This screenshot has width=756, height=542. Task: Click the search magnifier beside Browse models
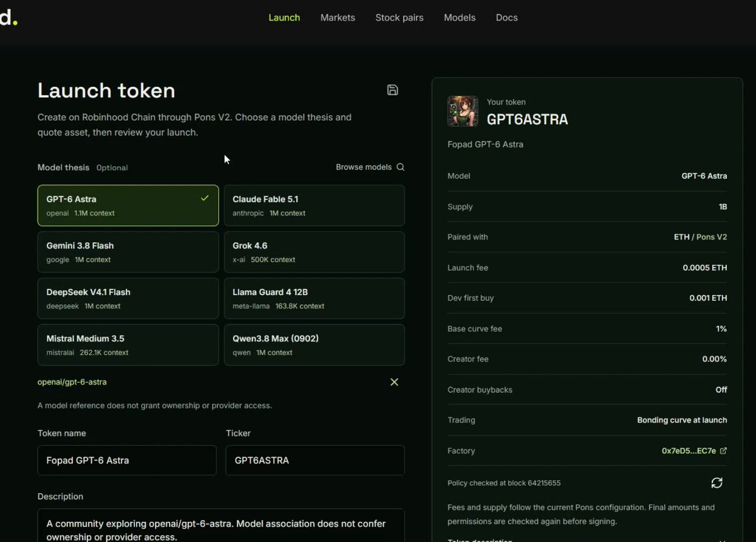click(400, 167)
